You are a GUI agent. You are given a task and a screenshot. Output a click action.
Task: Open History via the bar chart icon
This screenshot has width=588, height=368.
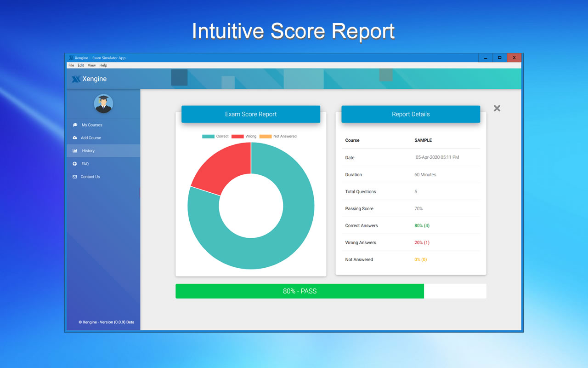click(x=74, y=150)
